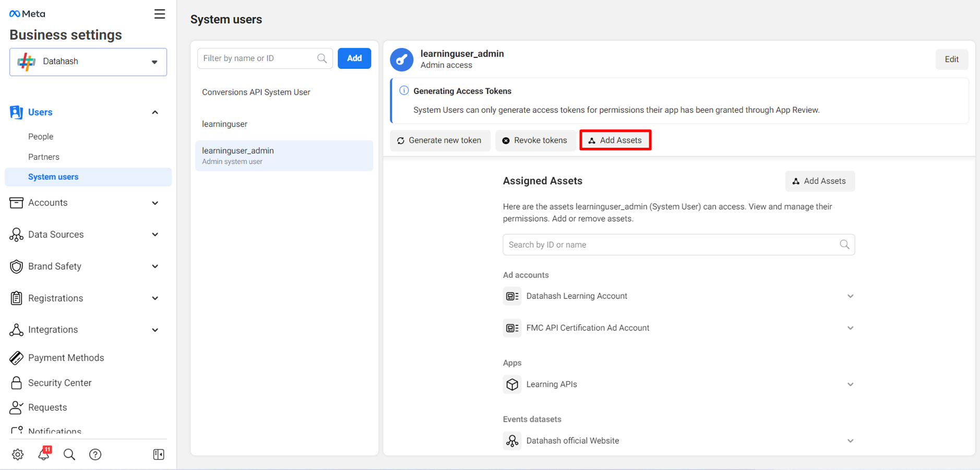This screenshot has height=470, width=980.
Task: Focus the Search by ID or name field
Action: (x=678, y=245)
